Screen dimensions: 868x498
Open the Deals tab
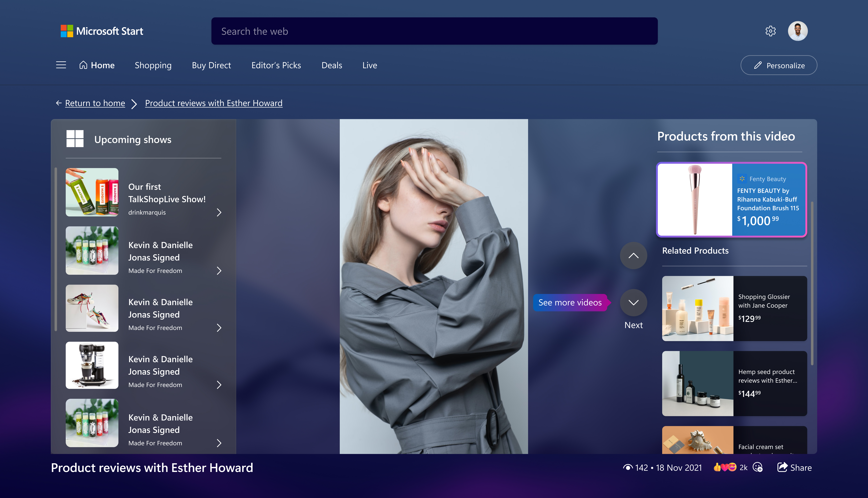pyautogui.click(x=332, y=65)
